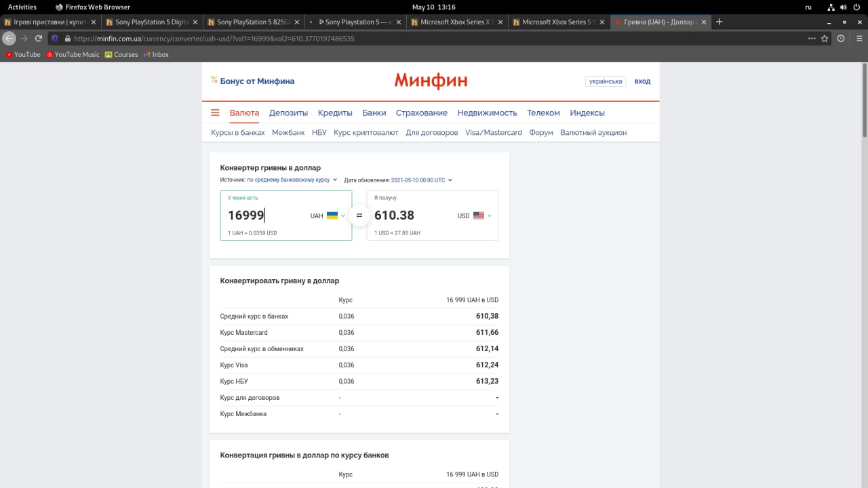Click the Курс НБУ value 613,23
Viewport: 868px width, 488px height.
point(487,381)
